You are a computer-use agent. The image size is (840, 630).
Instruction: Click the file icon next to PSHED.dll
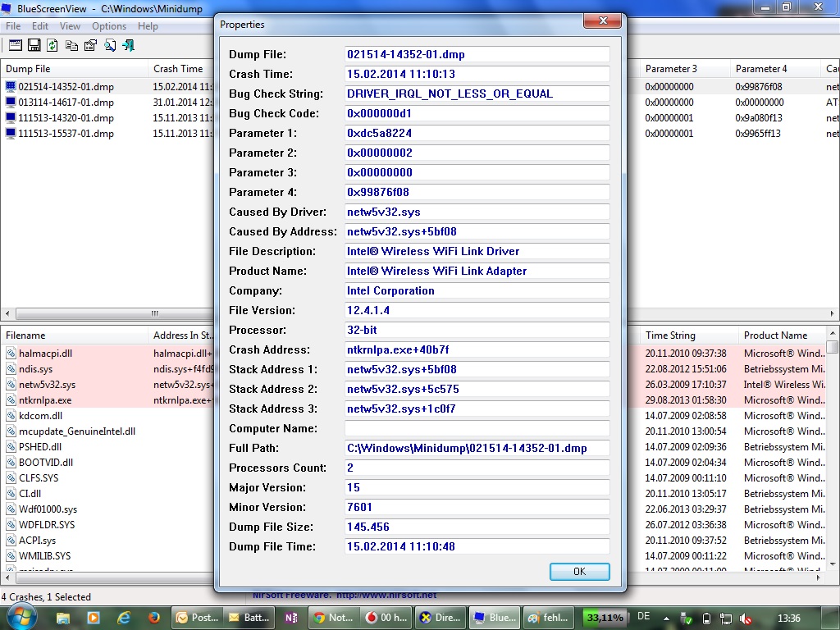pos(11,446)
